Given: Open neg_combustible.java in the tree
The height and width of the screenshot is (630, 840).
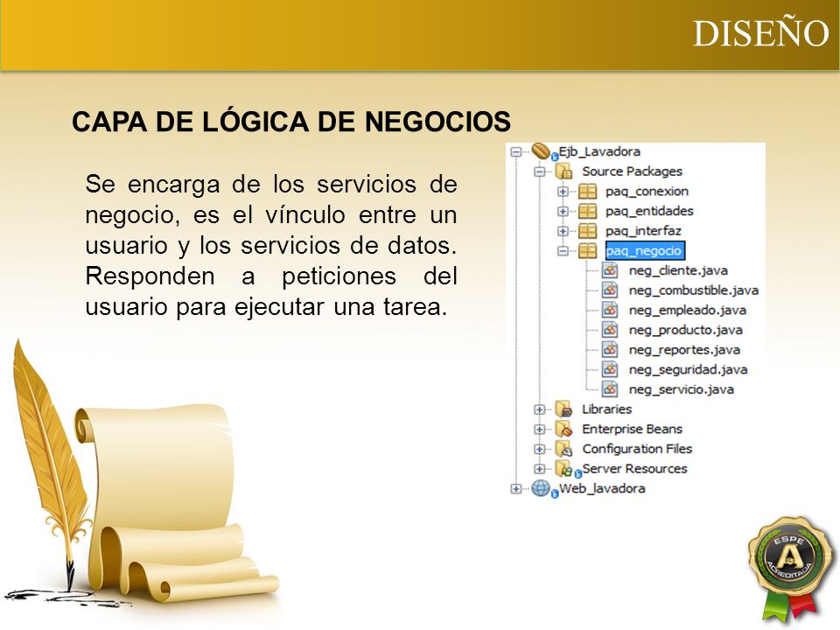Looking at the screenshot, I should (694, 290).
